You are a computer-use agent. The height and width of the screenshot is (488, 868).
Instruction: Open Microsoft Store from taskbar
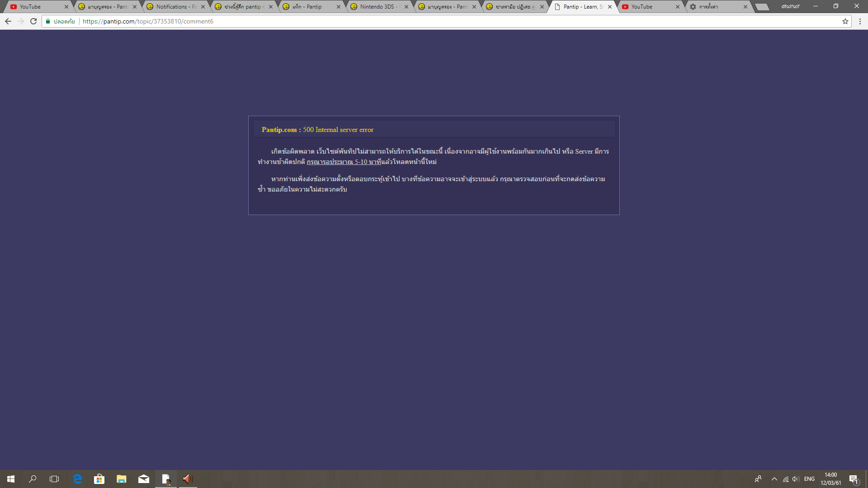[x=99, y=479]
